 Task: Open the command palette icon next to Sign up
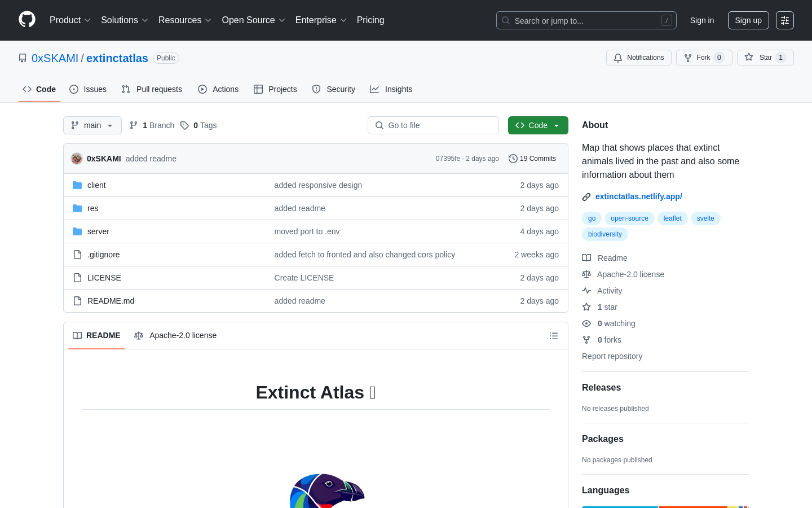click(x=785, y=20)
